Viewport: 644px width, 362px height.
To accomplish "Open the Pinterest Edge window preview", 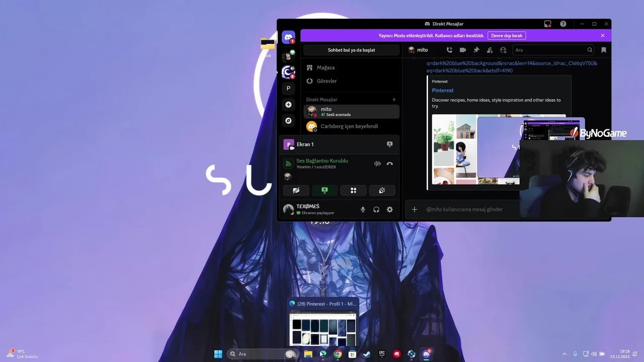I will click(323, 322).
